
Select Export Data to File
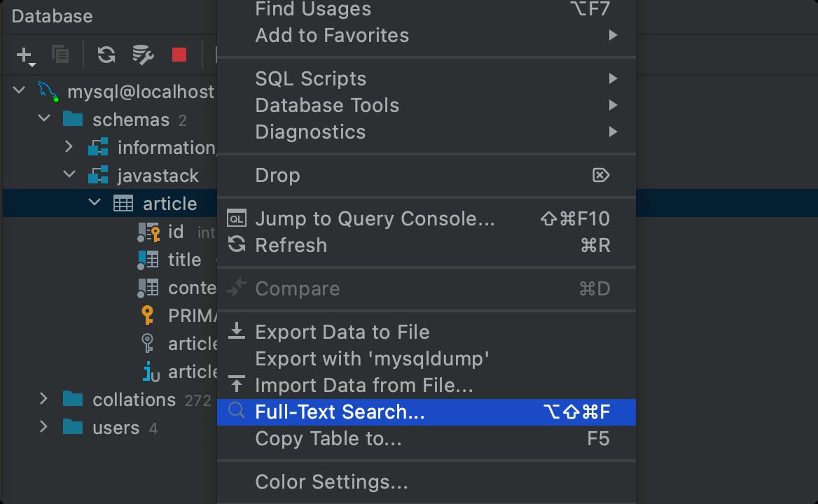point(342,332)
